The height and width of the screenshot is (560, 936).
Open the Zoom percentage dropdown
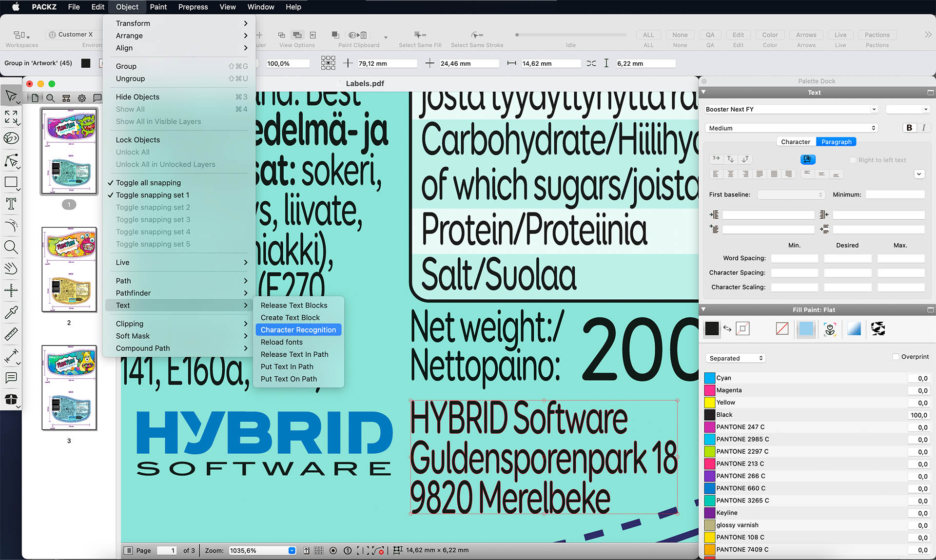click(292, 550)
